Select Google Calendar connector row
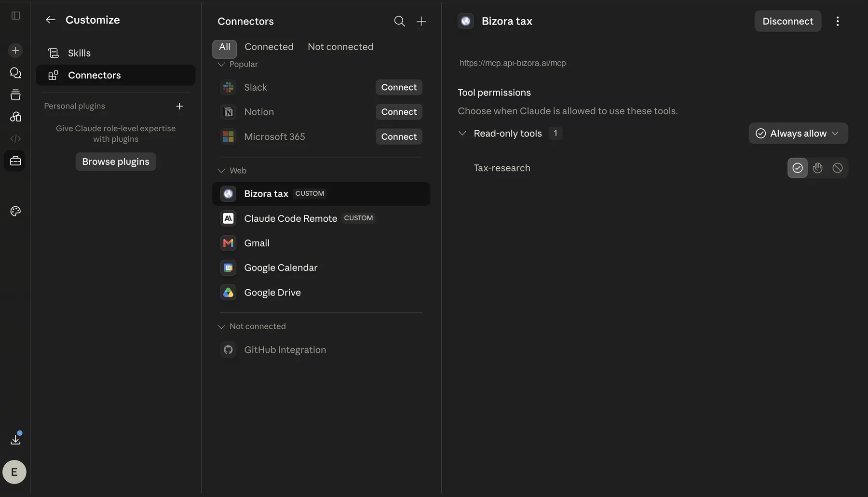The height and width of the screenshot is (497, 868). tap(321, 268)
